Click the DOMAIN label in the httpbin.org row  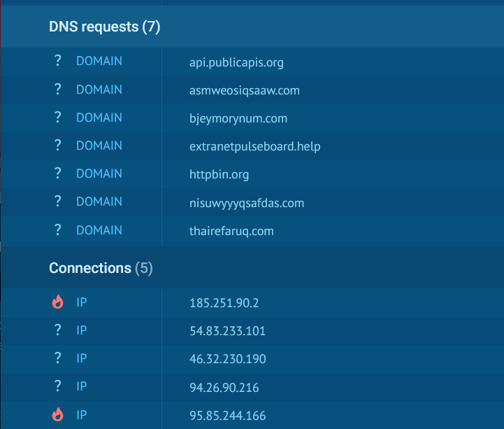point(99,174)
